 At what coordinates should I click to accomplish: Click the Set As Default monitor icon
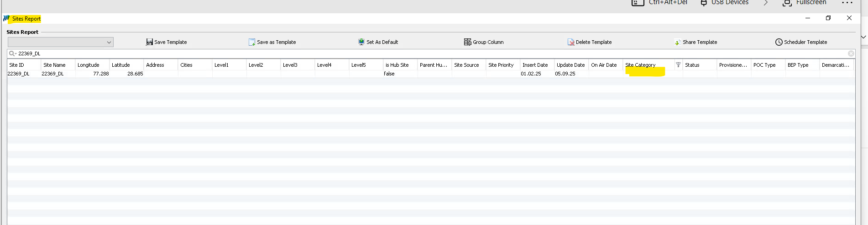coord(361,42)
